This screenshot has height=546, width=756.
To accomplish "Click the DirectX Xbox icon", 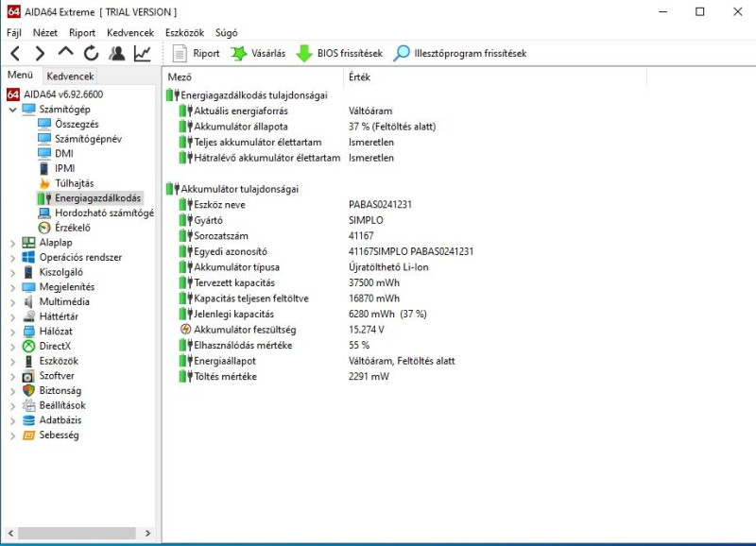I will click(x=29, y=346).
